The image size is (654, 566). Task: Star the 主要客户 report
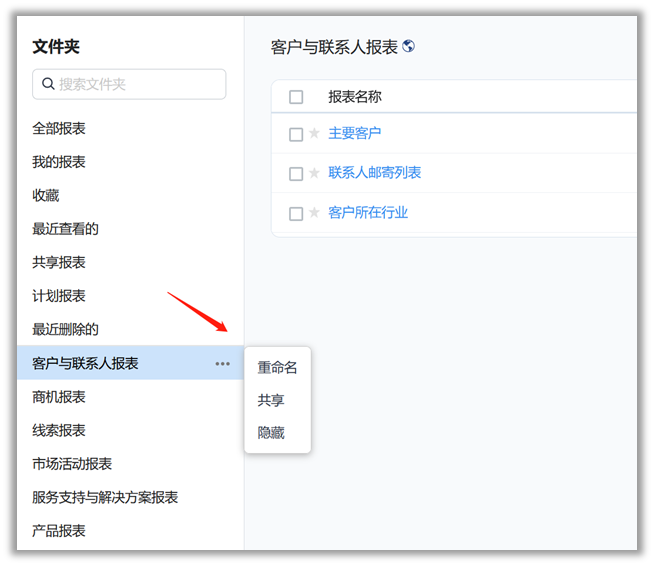click(x=314, y=133)
